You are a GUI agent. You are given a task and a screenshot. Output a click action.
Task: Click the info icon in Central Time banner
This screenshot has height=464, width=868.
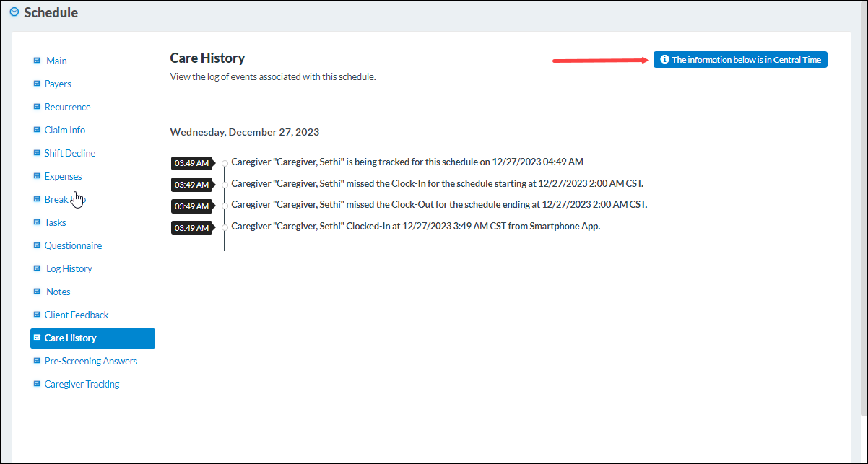[x=664, y=59]
